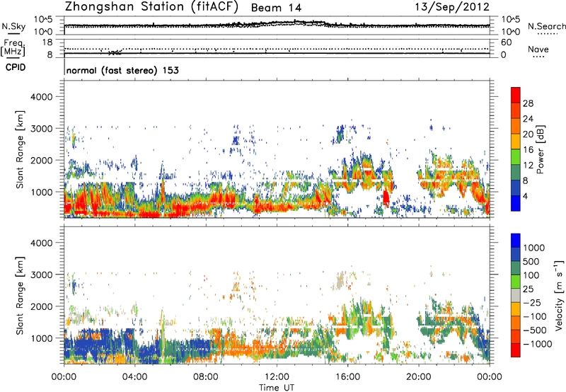Viewport: 566px width, 392px height.
Task: Pick the yellow 16–20 dB power colorbar segment
Action: pos(516,142)
